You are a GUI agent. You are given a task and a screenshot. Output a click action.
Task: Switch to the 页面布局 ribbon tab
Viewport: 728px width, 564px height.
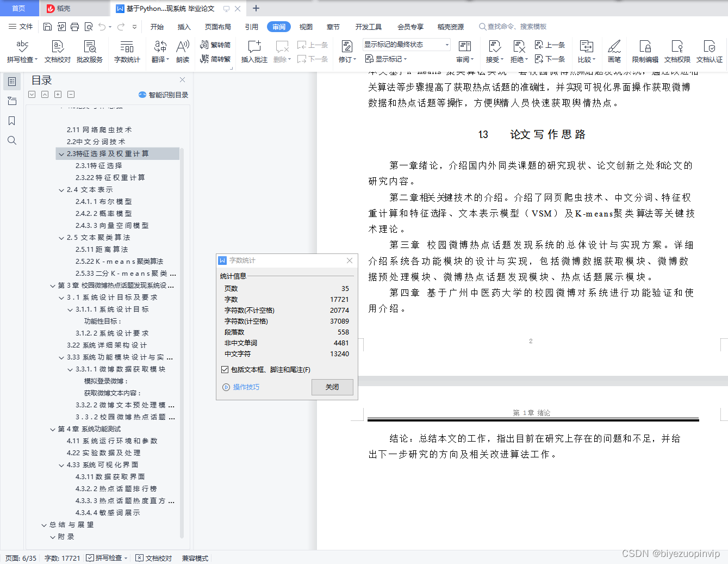pos(217,26)
